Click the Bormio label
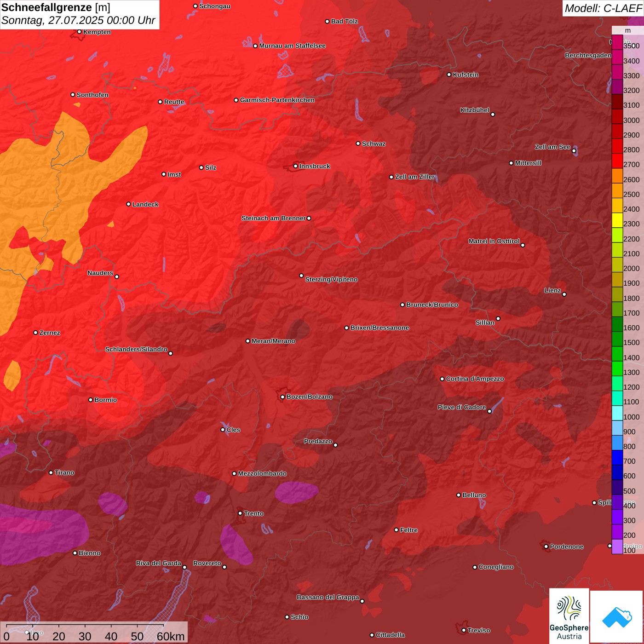Screen dimensions: 644x644 tap(106, 400)
